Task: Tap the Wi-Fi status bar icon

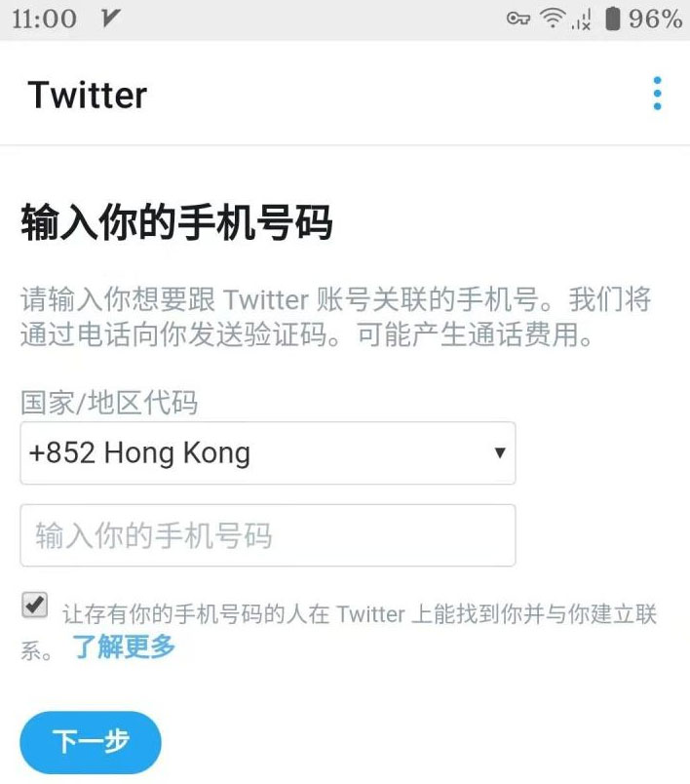Action: coord(553,19)
